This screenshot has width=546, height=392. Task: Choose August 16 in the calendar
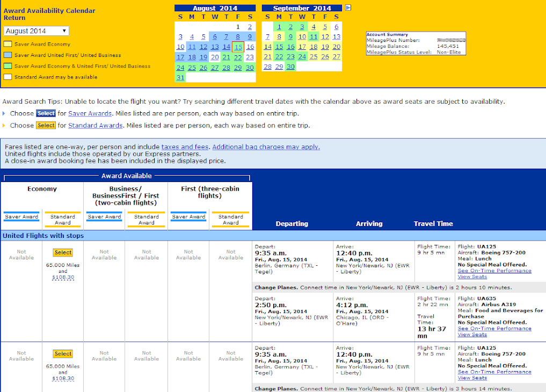pos(250,47)
